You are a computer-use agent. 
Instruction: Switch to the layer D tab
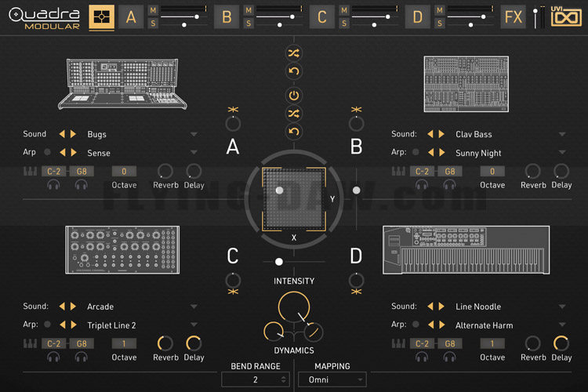click(x=418, y=17)
